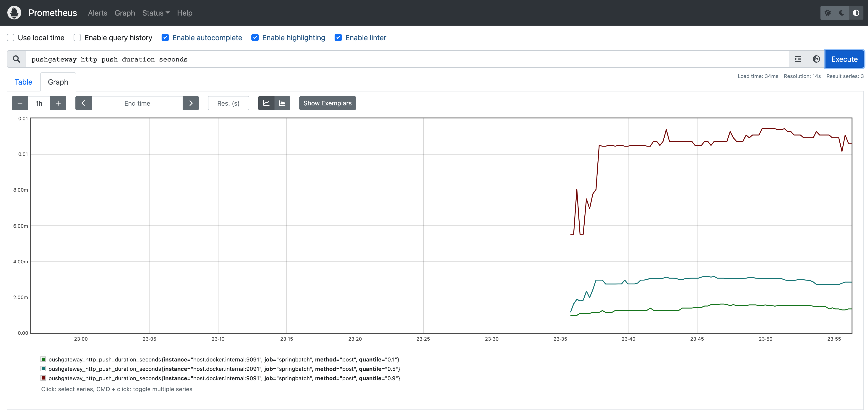Focus the PromQL expression input field
Image resolution: width=868 pixels, height=412 pixels.
click(407, 59)
